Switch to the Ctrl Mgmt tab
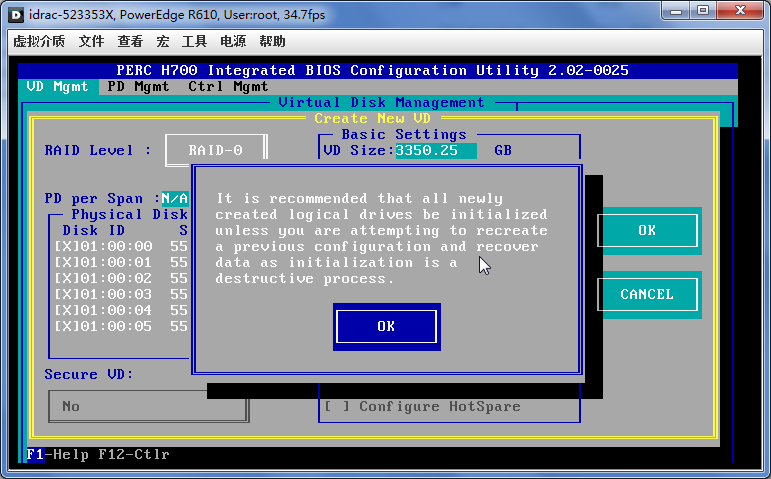 228,87
